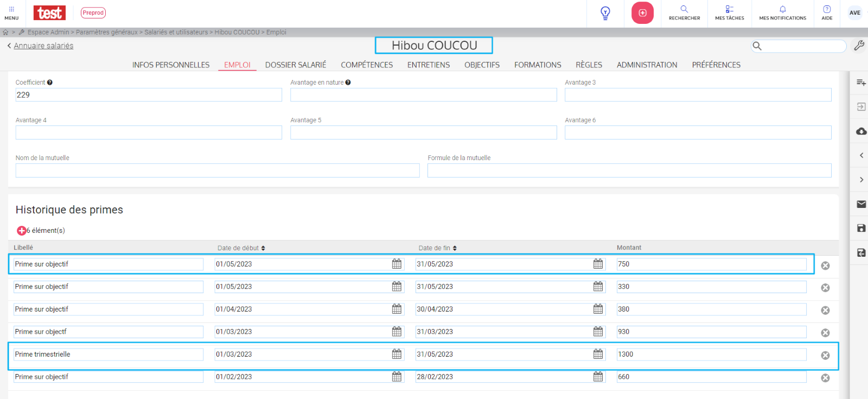
Task: Click the Prime trimestrielle label field
Action: tap(108, 354)
